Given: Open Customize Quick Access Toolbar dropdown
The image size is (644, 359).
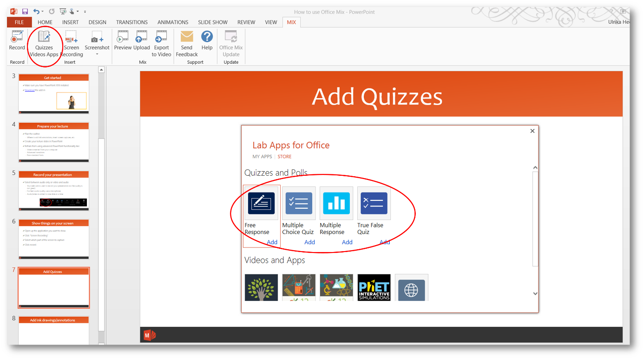Looking at the screenshot, I should (x=85, y=12).
